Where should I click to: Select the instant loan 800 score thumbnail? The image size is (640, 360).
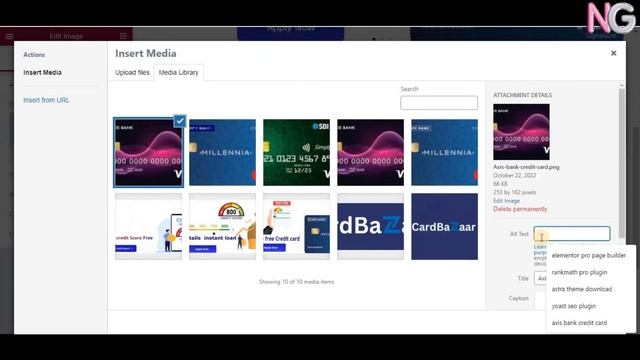click(x=222, y=227)
